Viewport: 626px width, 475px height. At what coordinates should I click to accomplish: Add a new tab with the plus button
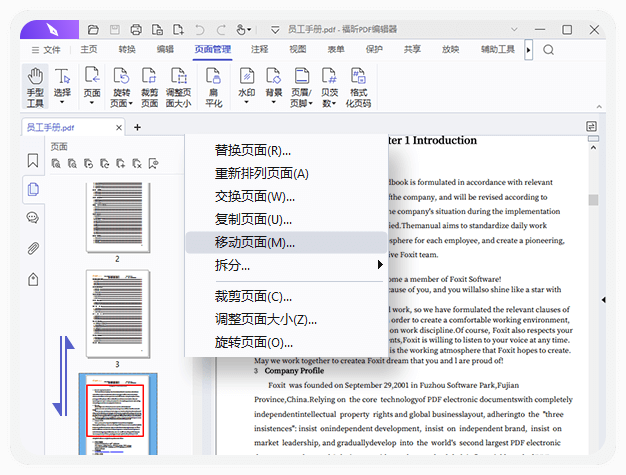tap(137, 127)
